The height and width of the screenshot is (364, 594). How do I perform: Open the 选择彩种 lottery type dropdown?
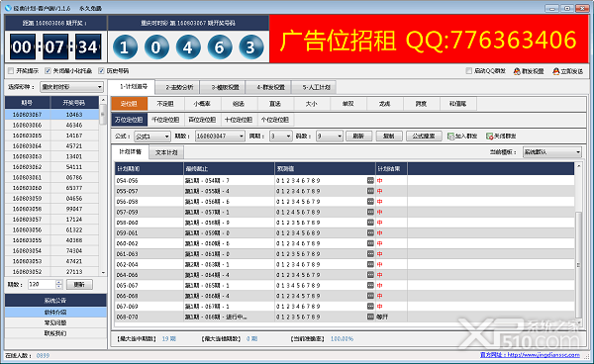tap(71, 87)
